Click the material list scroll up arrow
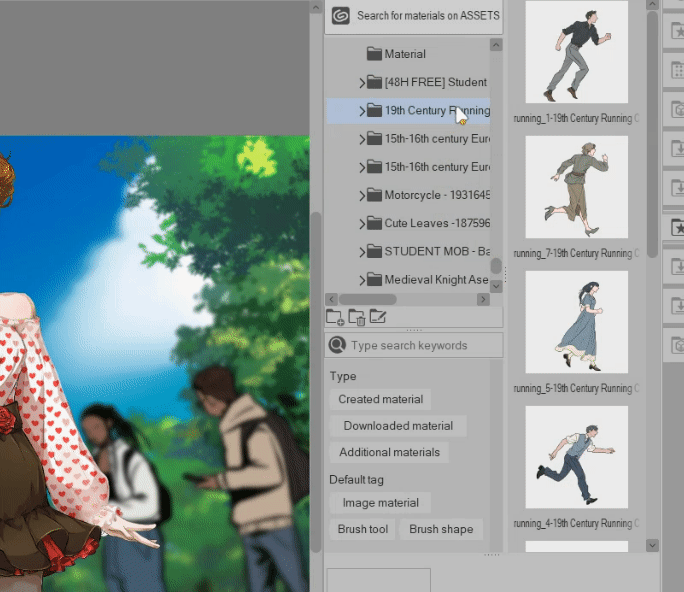The width and height of the screenshot is (684, 592). point(652,5)
